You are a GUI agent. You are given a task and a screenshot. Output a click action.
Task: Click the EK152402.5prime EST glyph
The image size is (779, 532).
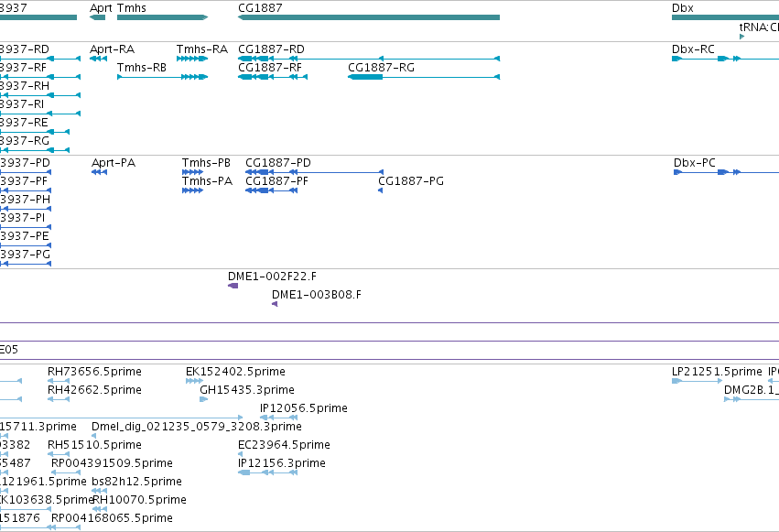(194, 381)
